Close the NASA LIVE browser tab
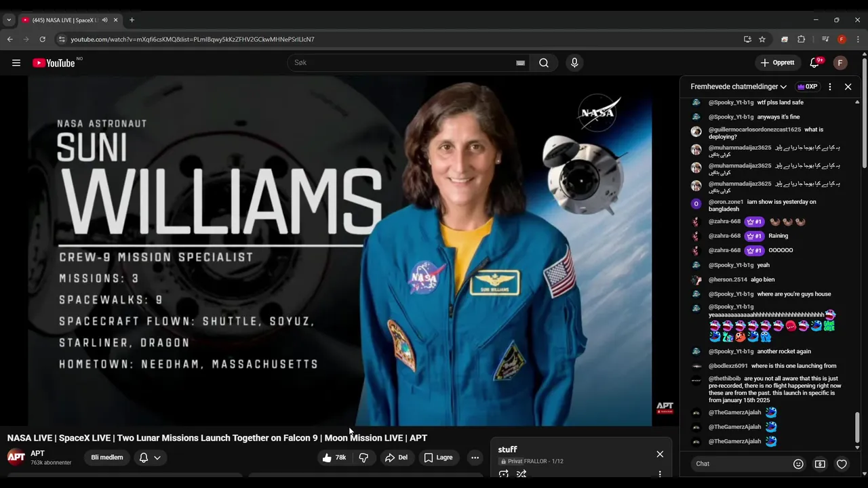The height and width of the screenshot is (488, 868). pos(115,20)
